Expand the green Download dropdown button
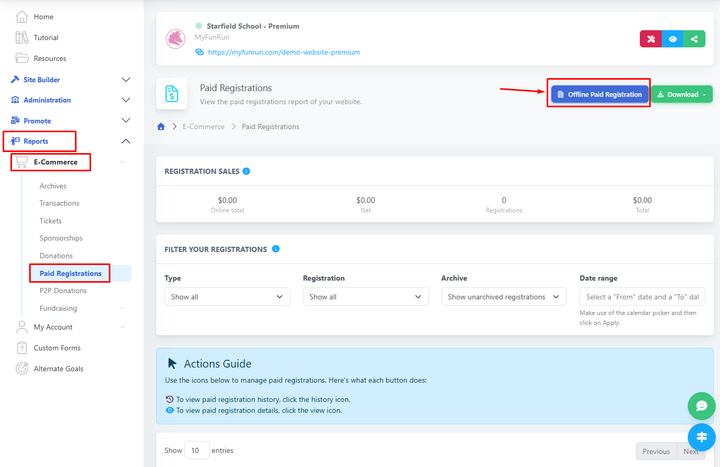Screen dimensions: 720x467 point(682,94)
